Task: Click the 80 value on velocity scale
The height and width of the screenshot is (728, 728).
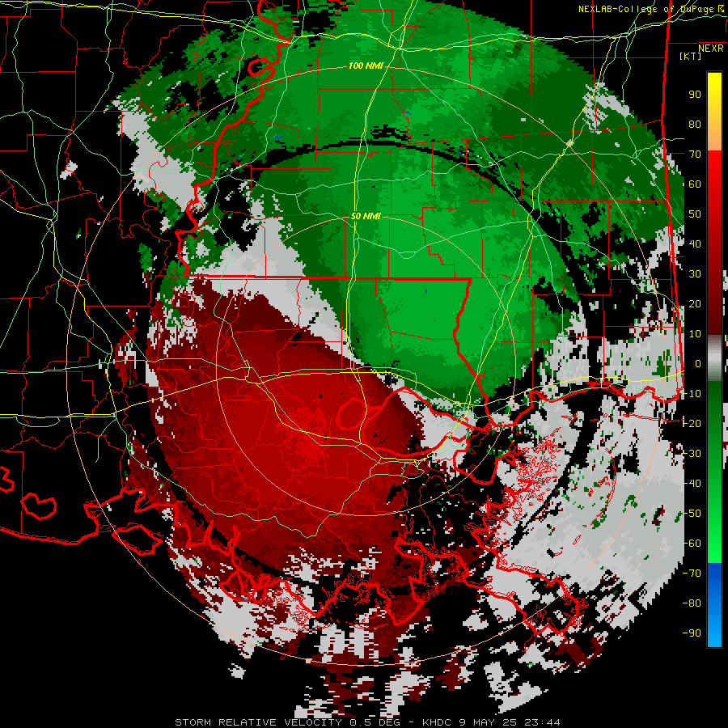Action: (x=695, y=124)
